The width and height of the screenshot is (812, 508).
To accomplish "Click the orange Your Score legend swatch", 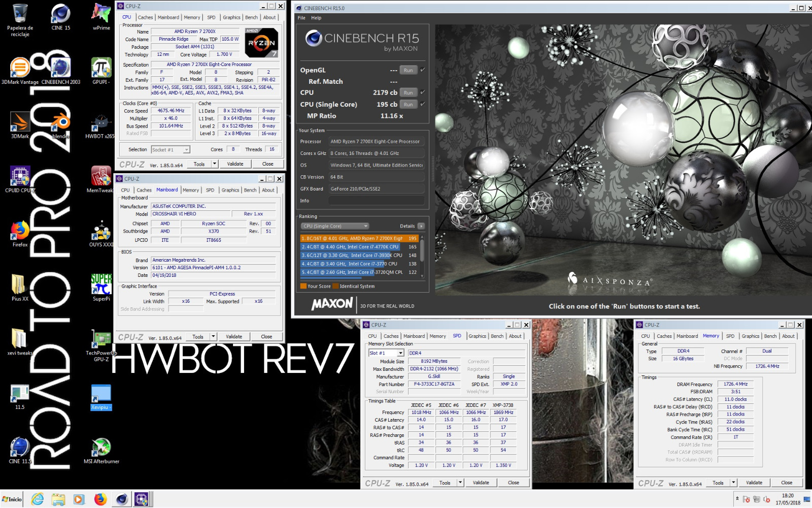I will (303, 286).
